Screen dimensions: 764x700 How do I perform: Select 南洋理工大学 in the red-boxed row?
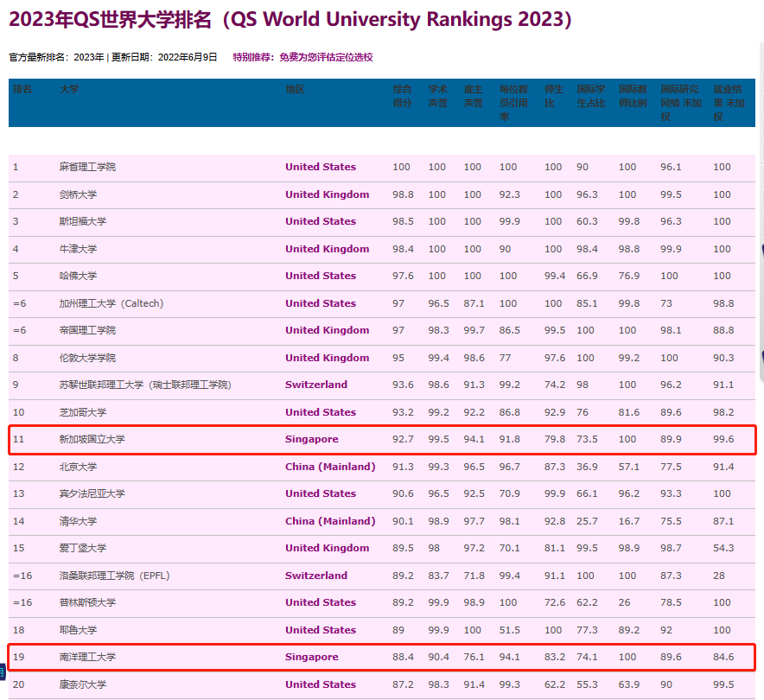(86, 657)
